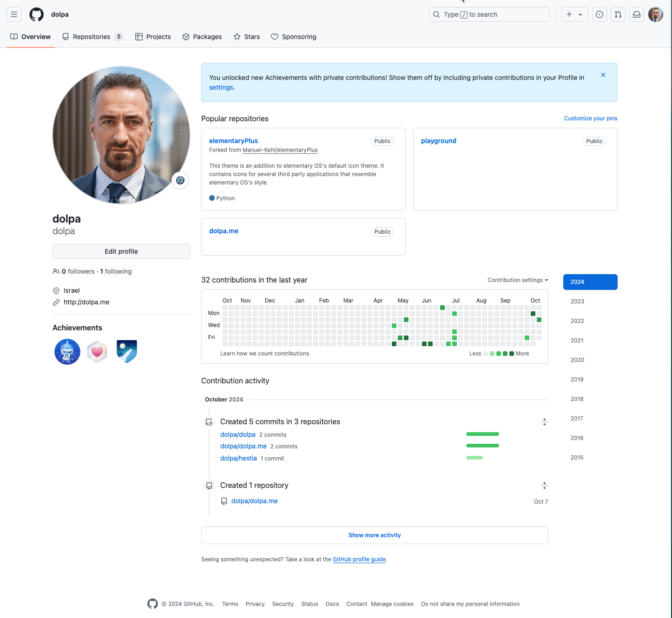This screenshot has width=672, height=618.
Task: Click Show more activity button
Action: (375, 535)
